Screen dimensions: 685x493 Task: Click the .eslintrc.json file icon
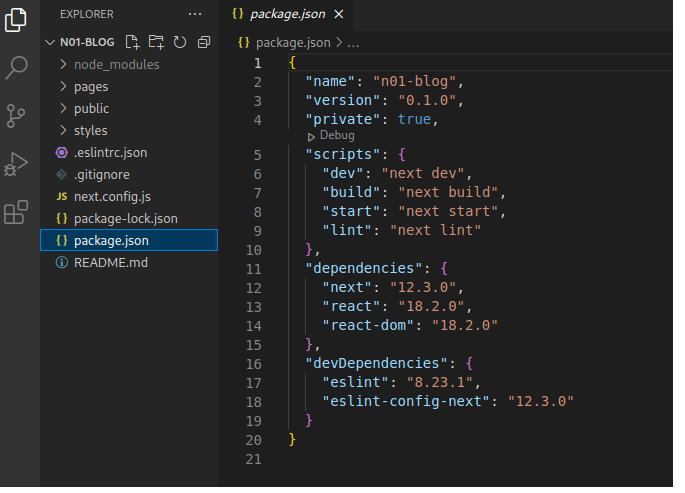[x=62, y=152]
